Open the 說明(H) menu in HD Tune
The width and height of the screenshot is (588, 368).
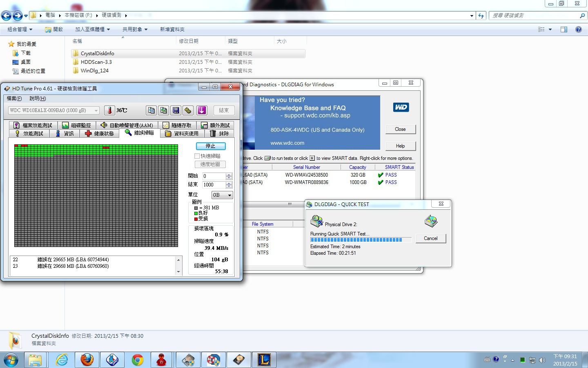pos(38,99)
